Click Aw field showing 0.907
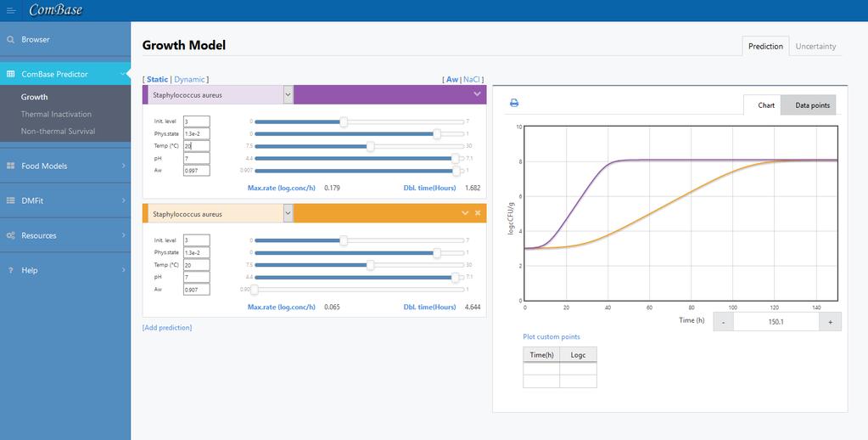This screenshot has width=868, height=440. coord(197,290)
